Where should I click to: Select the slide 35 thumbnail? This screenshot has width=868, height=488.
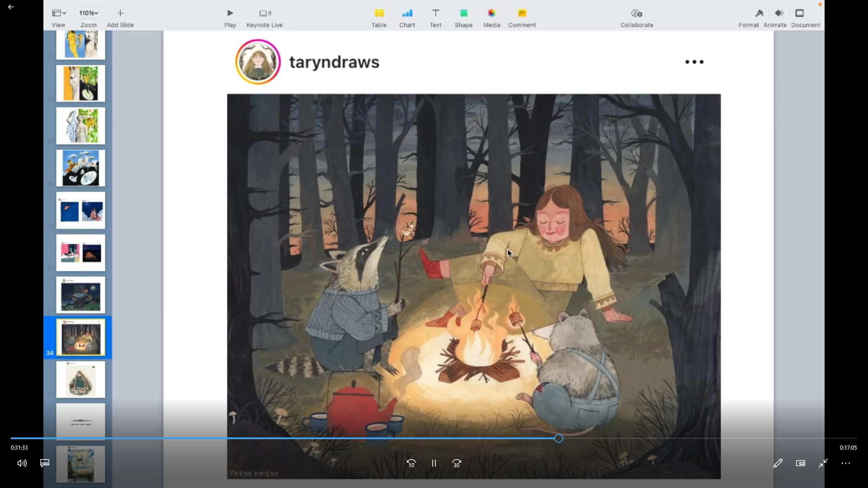[80, 380]
